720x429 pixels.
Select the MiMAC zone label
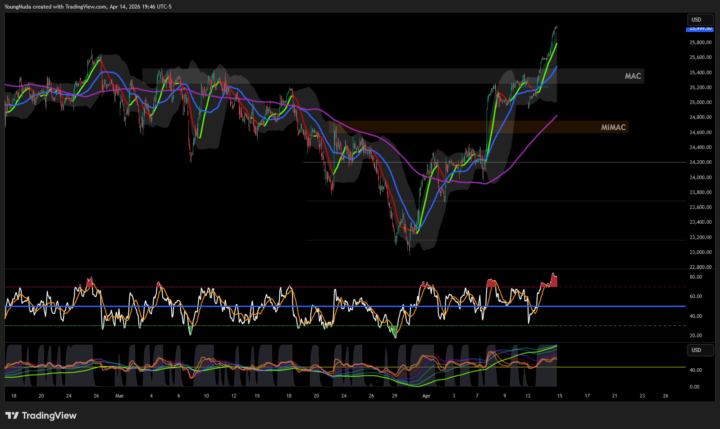[613, 127]
